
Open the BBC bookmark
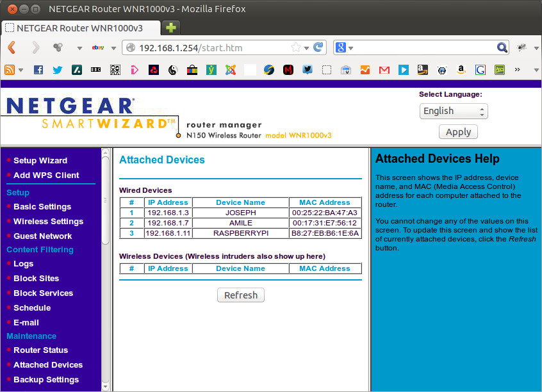95,70
